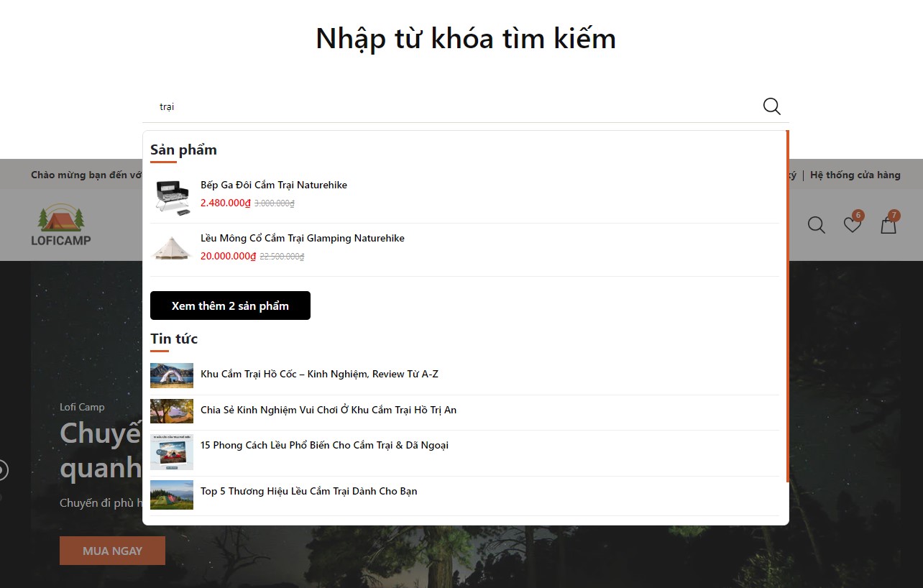Viewport: 923px width, 588px height.
Task: Click the "Hệ thống cửa hàng" link
Action: coord(855,175)
